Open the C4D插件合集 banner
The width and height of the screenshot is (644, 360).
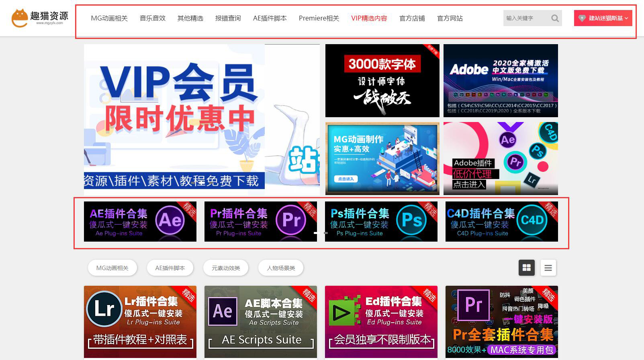click(x=501, y=222)
